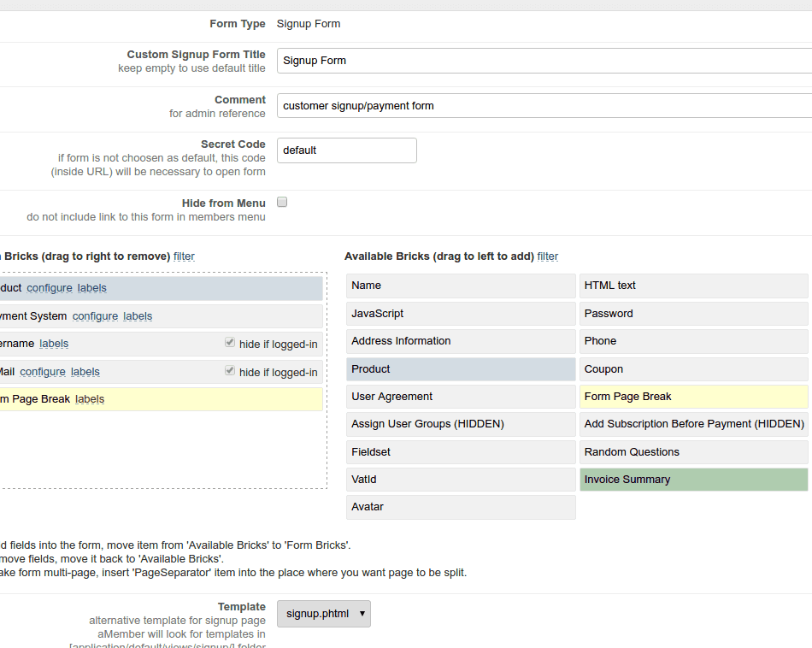Click the Comment input field
812x648 pixels.
(x=544, y=106)
